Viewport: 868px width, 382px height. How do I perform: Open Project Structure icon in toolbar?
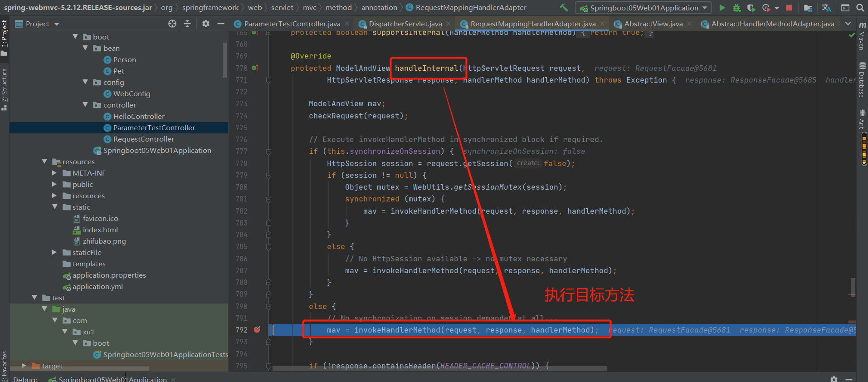tap(808, 8)
